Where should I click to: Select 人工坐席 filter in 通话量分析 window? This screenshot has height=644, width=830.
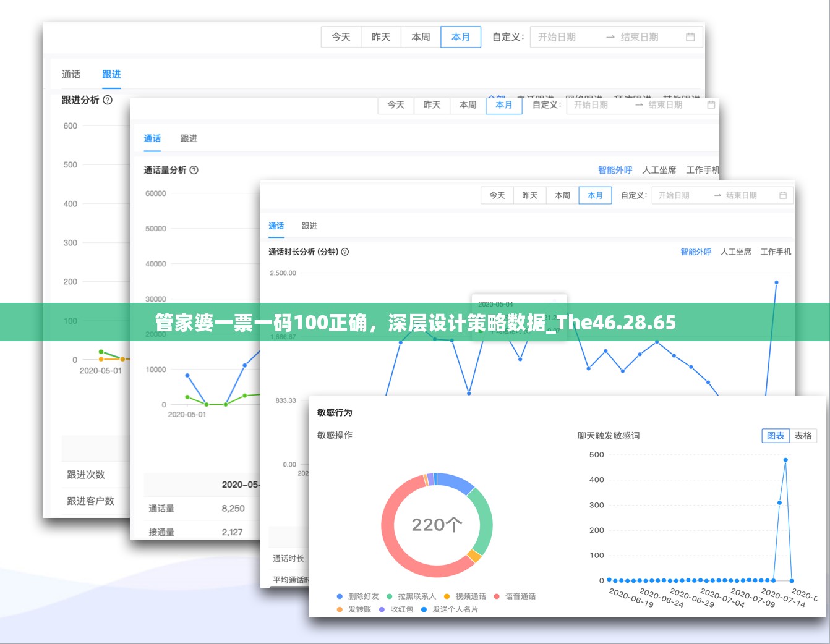pos(659,170)
